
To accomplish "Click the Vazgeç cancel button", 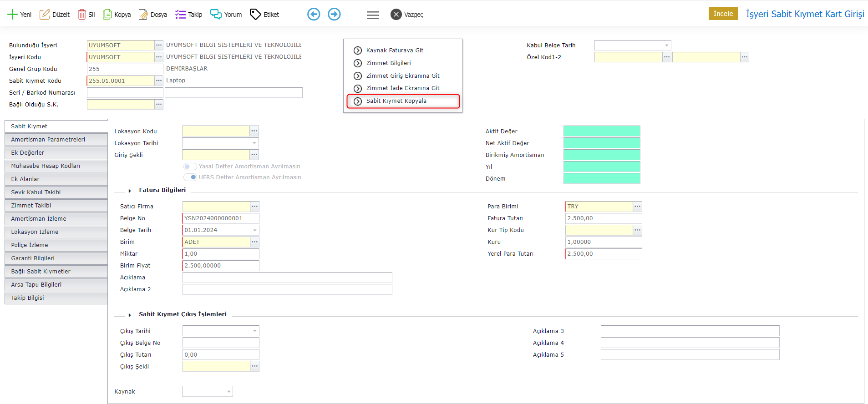I will pyautogui.click(x=407, y=15).
